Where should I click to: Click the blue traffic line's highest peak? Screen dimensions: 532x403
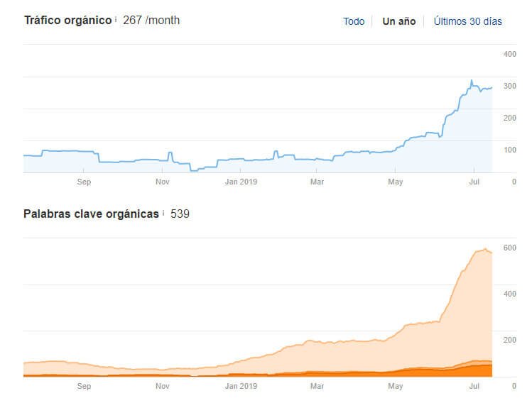coord(472,81)
